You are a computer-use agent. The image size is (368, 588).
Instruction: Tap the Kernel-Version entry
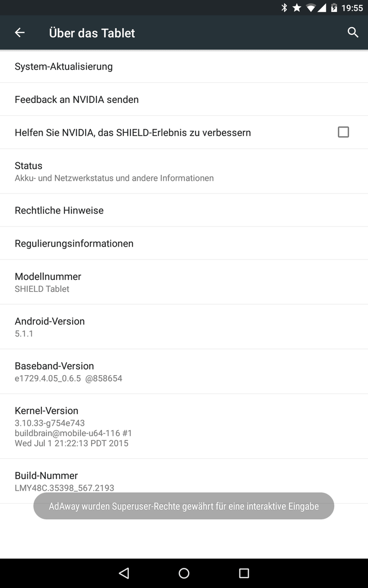[184, 426]
